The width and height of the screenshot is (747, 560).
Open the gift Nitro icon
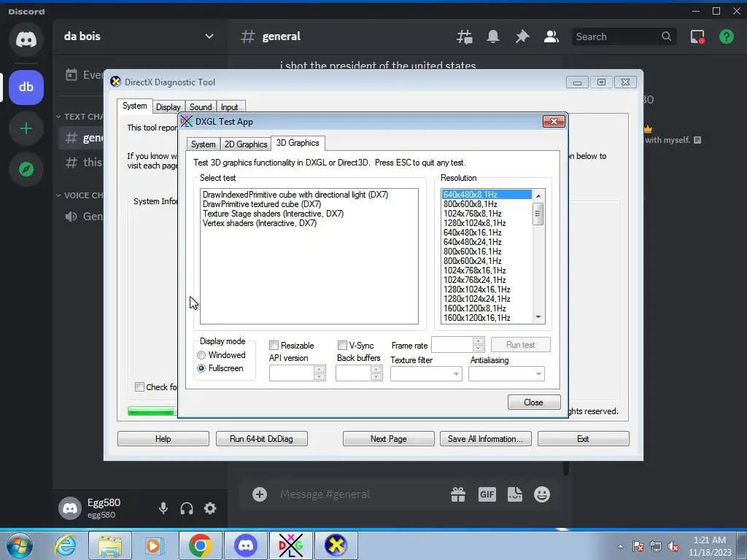[x=458, y=494]
